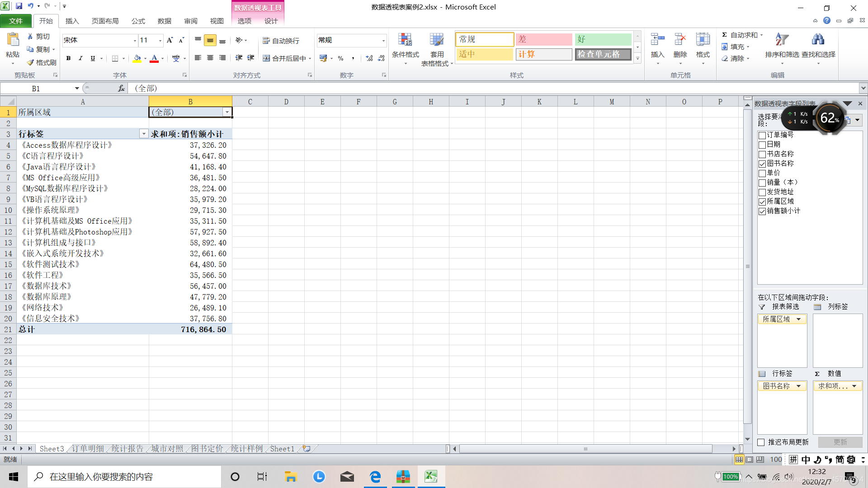The image size is (868, 488).
Task: Open the 所属区域 filter dropdown in B1
Action: (x=227, y=112)
